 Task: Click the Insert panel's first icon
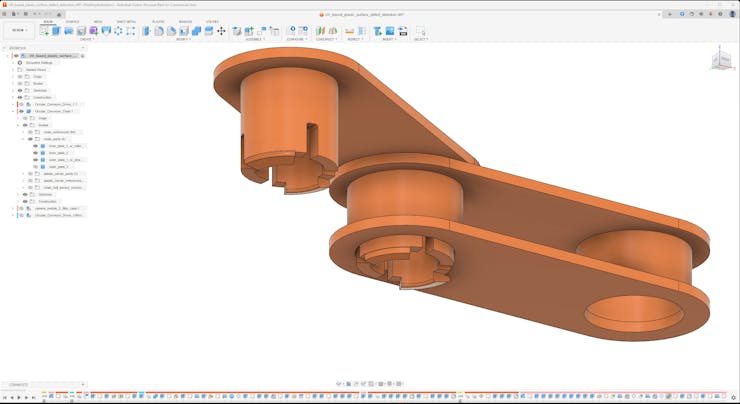pos(379,31)
